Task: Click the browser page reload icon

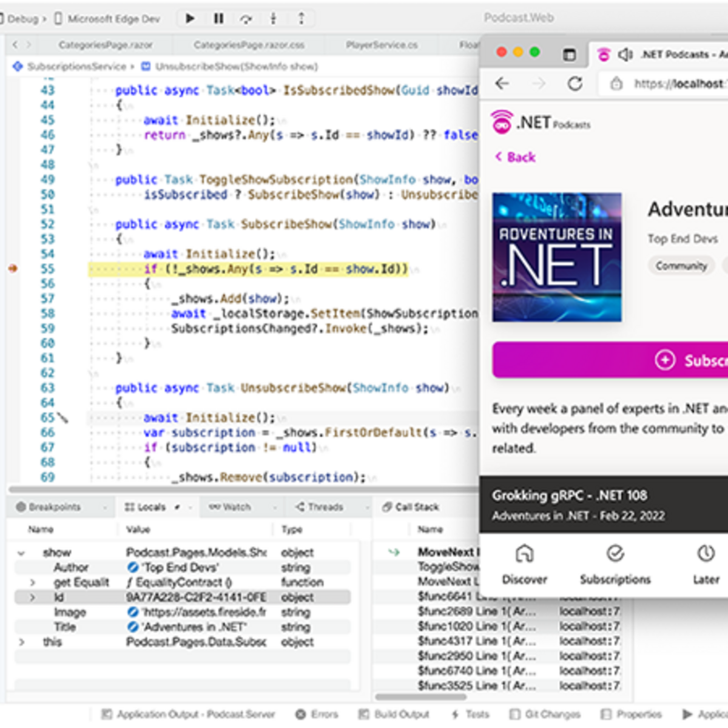Action: [575, 84]
